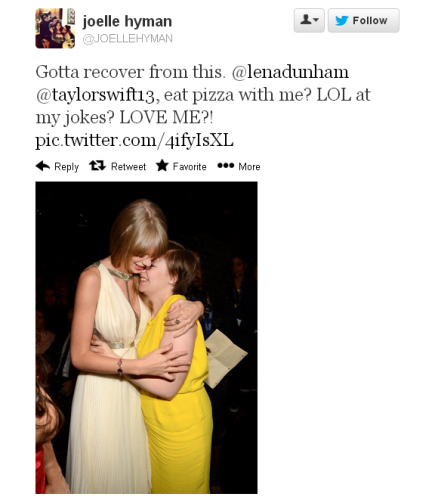
Task: Click the Twitter bird icon on Follow
Action: coord(342,21)
